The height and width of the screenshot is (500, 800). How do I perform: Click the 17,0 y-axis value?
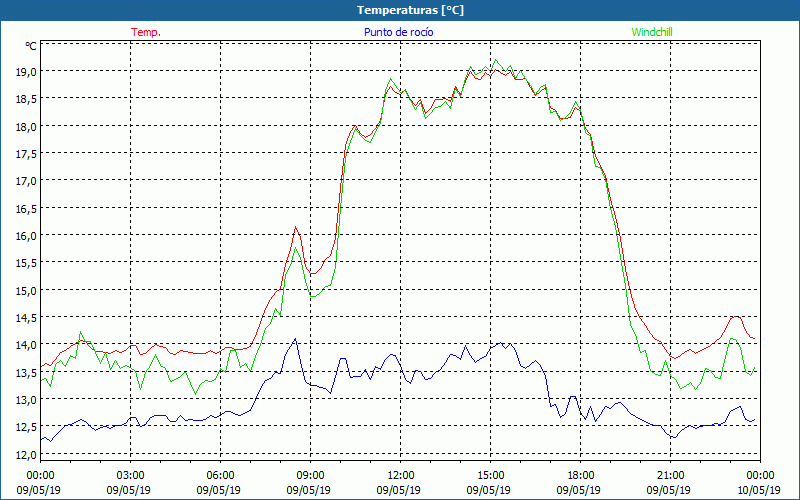(26, 181)
